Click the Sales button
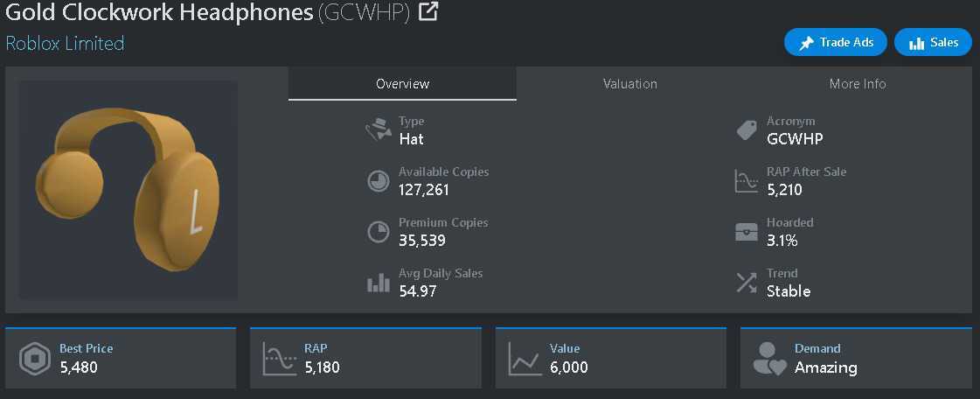The width and height of the screenshot is (980, 399). pyautogui.click(x=933, y=42)
